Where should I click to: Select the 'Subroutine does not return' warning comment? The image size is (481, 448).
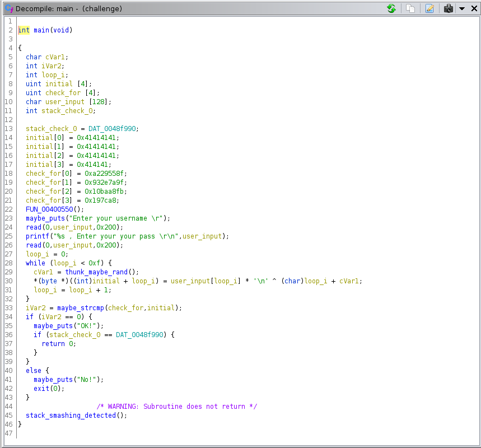coord(176,406)
